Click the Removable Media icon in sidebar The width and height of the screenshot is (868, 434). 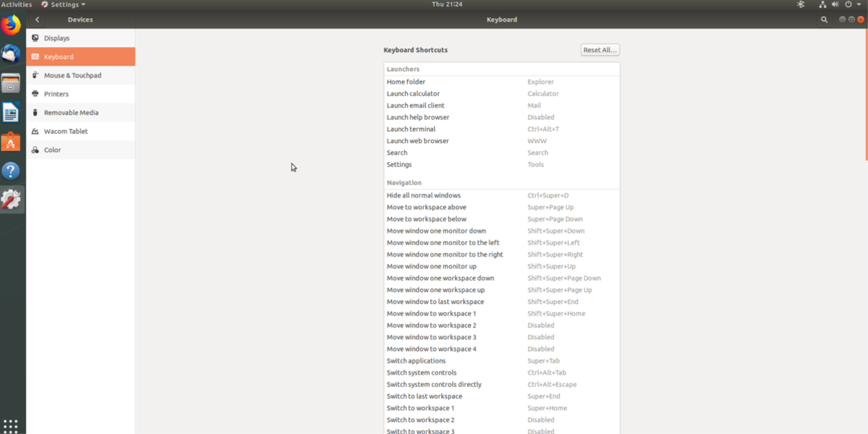tap(35, 113)
